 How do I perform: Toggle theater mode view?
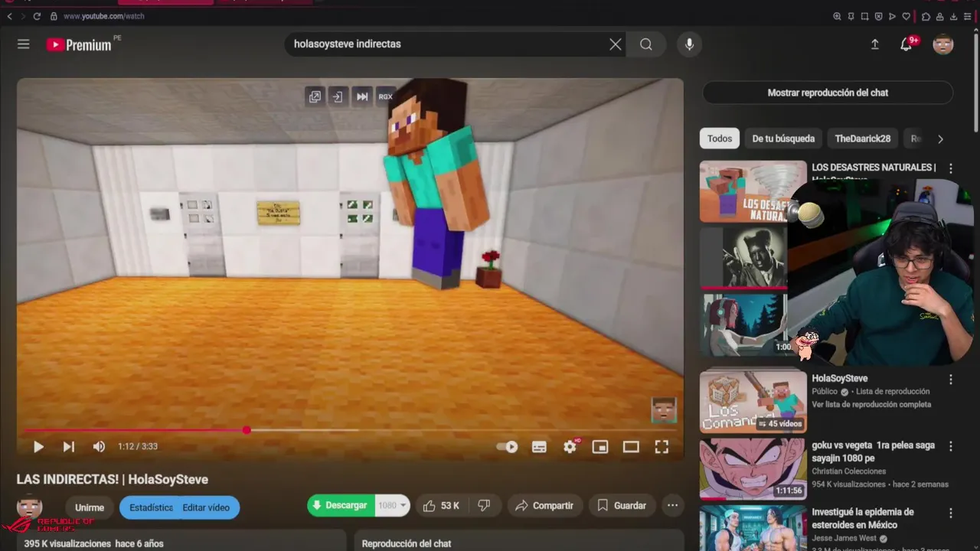[631, 447]
